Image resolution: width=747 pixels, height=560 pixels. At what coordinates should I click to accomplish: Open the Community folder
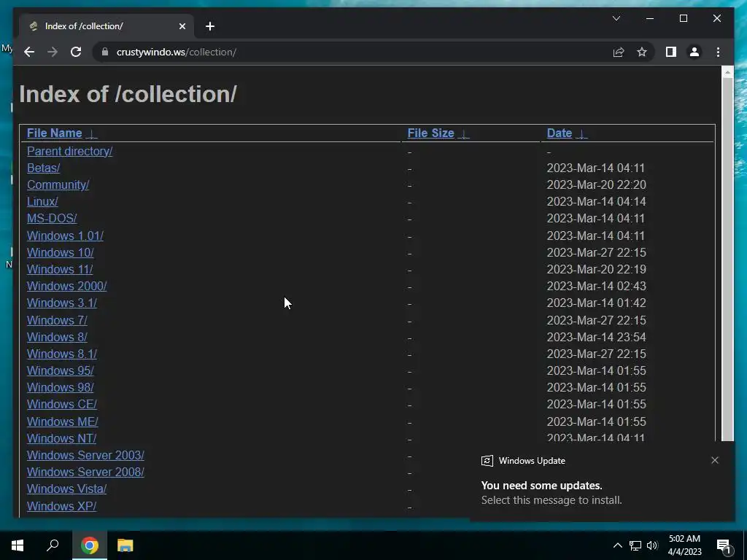58,184
